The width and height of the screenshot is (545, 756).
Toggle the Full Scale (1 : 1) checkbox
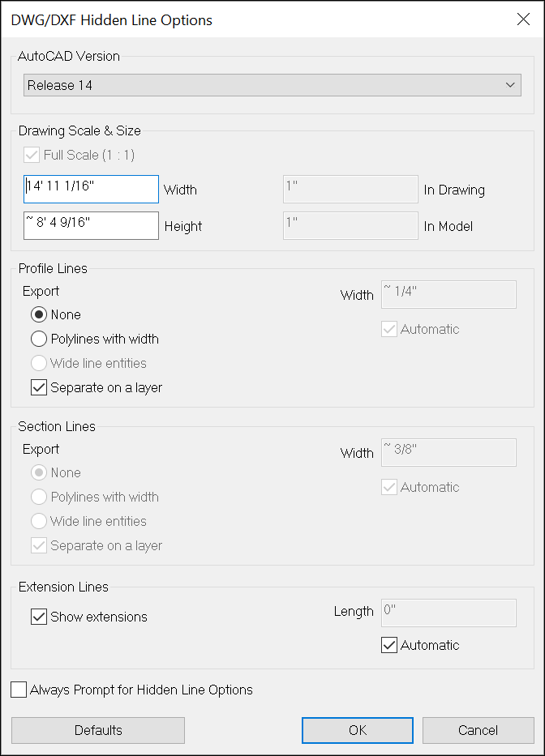click(32, 154)
